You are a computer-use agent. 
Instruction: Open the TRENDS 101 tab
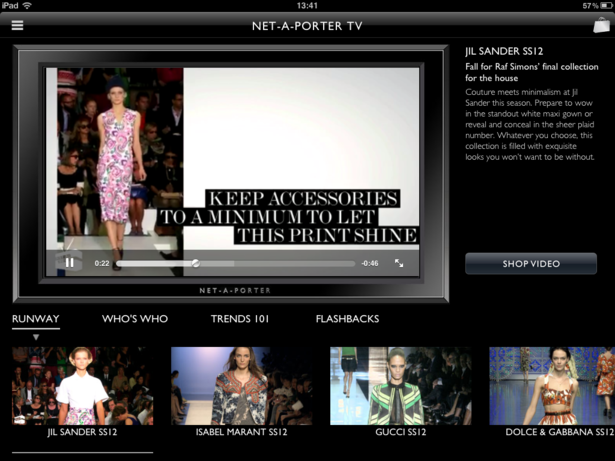point(240,319)
